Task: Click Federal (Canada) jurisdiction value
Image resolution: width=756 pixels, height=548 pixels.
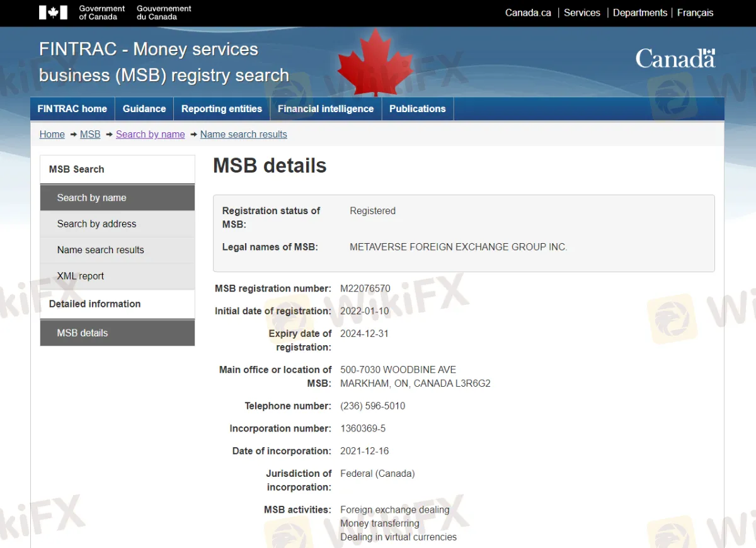Action: [377, 474]
